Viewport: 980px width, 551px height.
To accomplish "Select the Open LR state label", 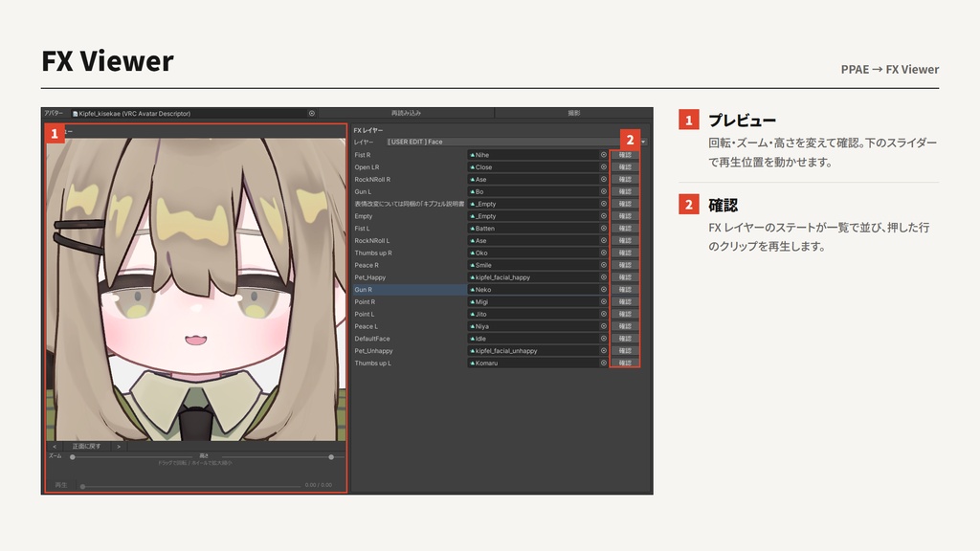I will pos(367,167).
